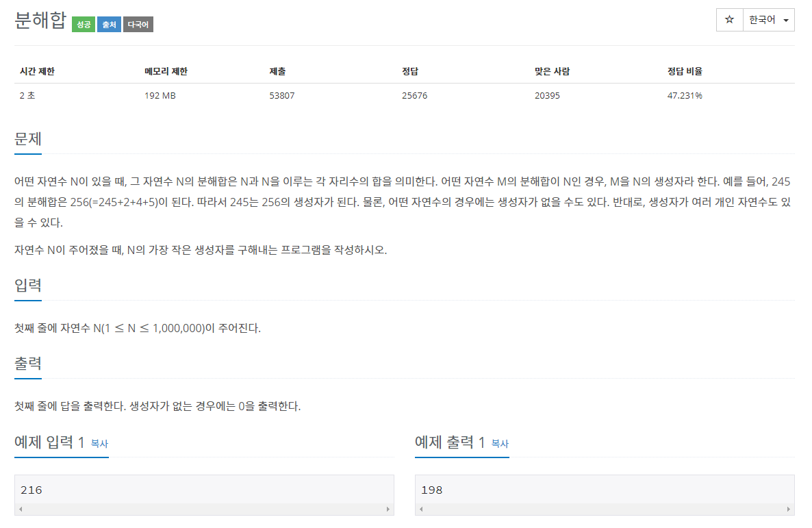Click the memory limit value 192 MB
The width and height of the screenshot is (812, 528).
point(160,95)
